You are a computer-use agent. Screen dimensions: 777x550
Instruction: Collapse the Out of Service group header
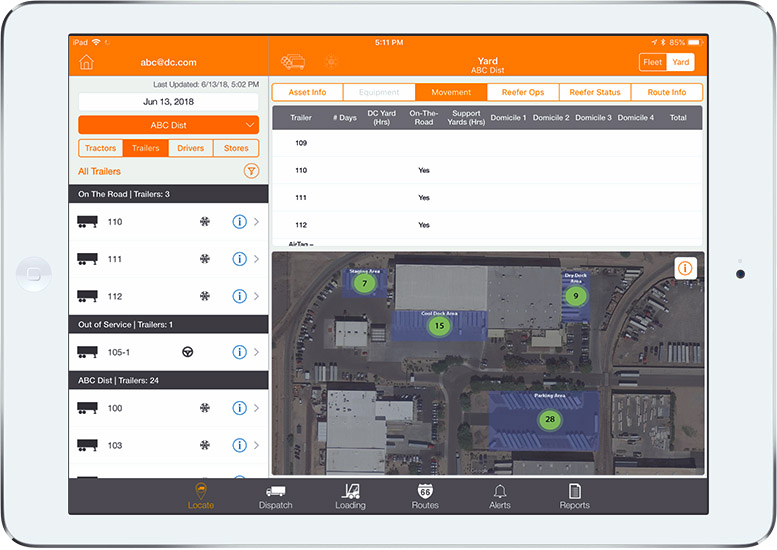point(168,325)
